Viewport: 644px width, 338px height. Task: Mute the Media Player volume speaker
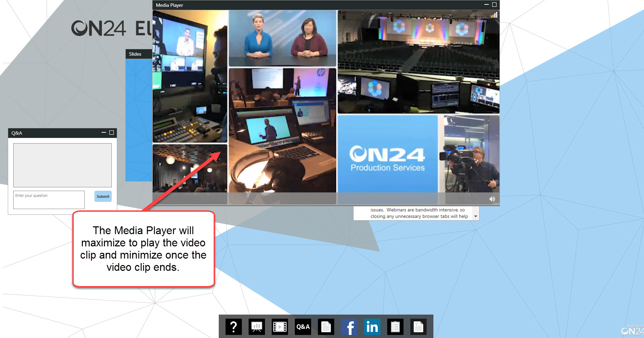point(492,199)
